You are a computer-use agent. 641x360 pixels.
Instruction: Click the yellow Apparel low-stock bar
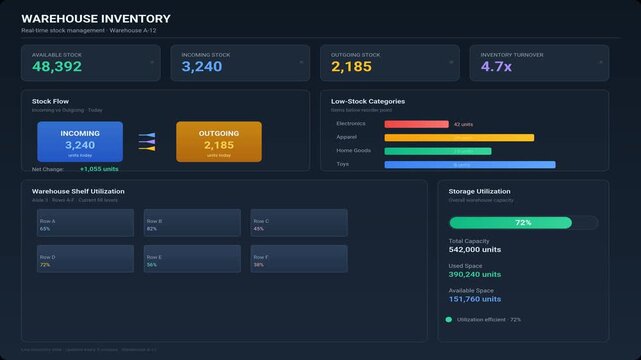coord(459,138)
